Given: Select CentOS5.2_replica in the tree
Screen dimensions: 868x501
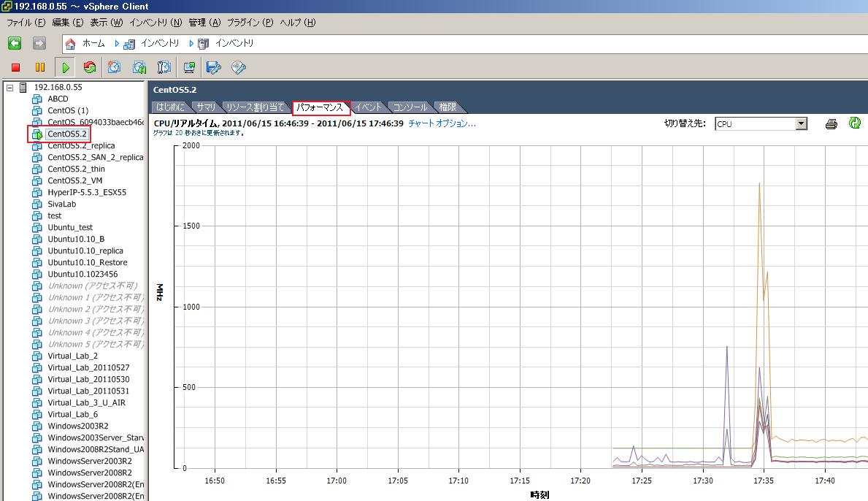Looking at the screenshot, I should [81, 145].
